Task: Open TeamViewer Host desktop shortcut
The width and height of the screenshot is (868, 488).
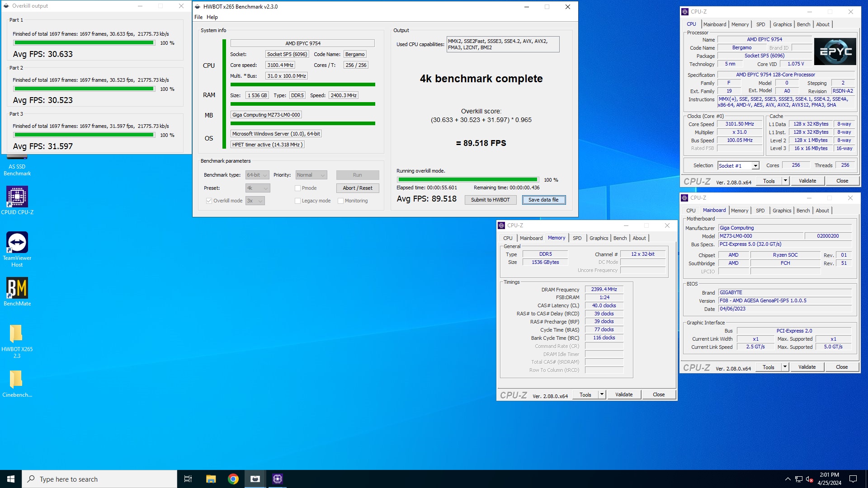Action: coord(17,249)
